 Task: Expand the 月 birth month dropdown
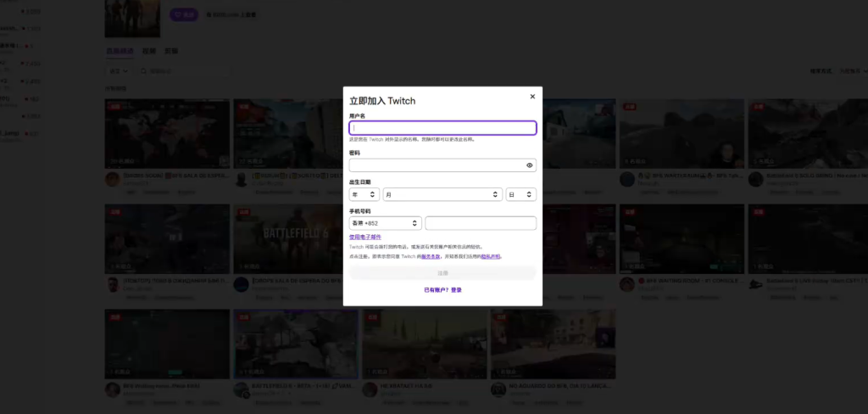pyautogui.click(x=442, y=194)
